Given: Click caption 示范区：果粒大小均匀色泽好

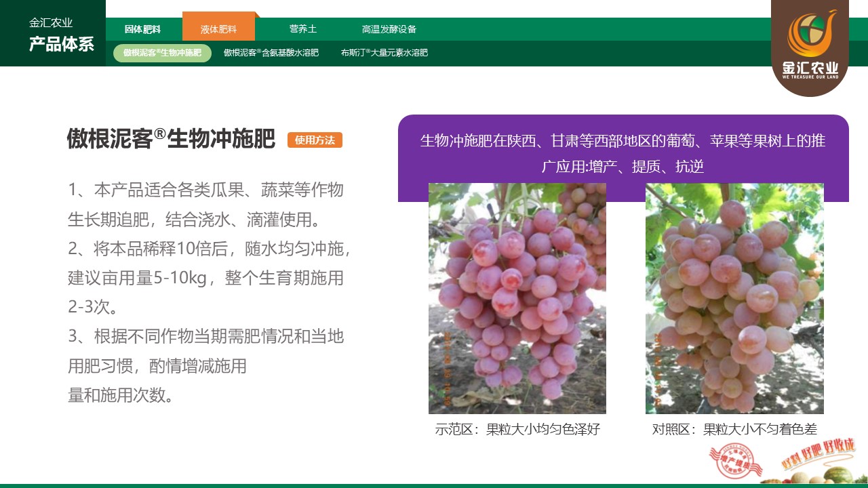Looking at the screenshot, I should [x=517, y=429].
